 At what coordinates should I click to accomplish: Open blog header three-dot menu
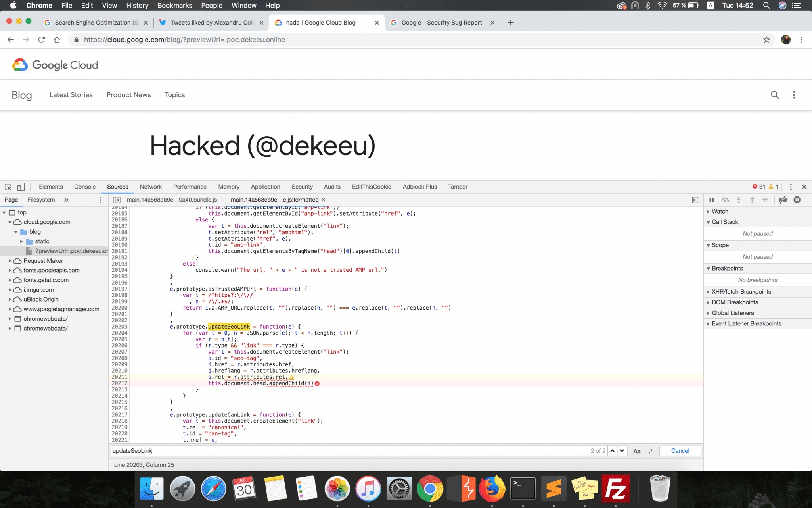[x=794, y=95]
